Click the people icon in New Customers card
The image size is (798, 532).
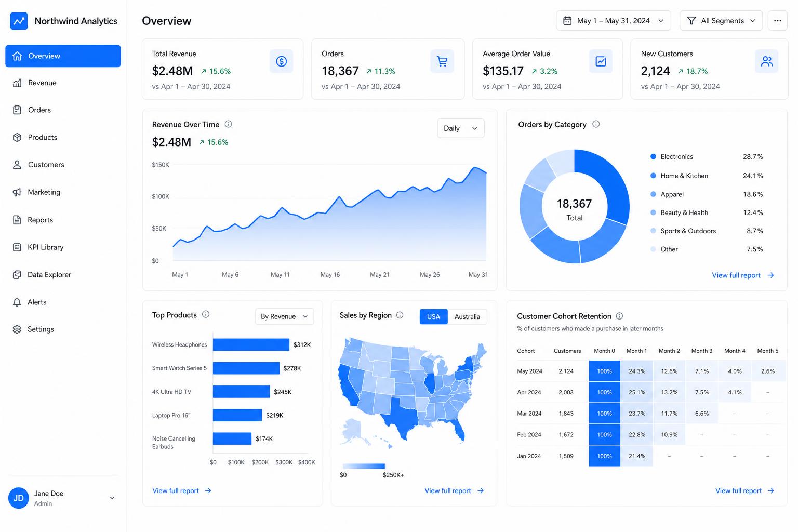coord(766,61)
